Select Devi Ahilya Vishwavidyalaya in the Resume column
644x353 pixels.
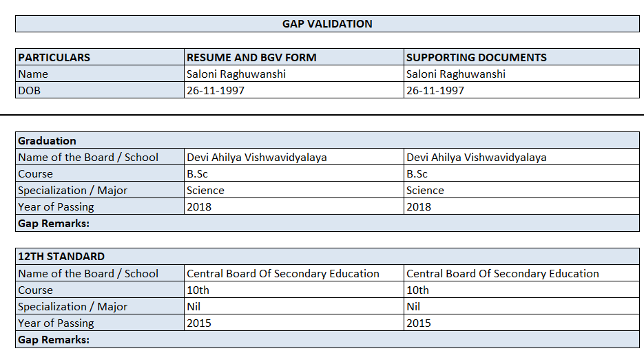pos(256,158)
